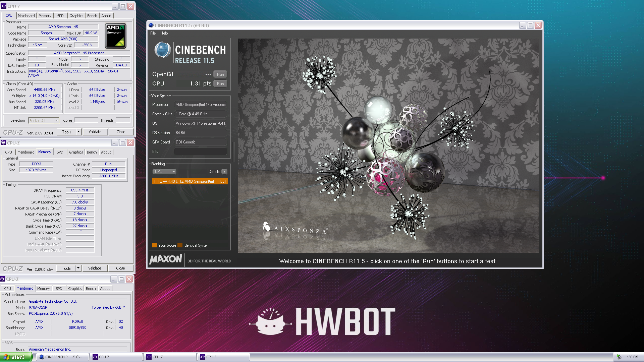Click the Gigabyte Technology manufacturer field
The width and height of the screenshot is (644, 362).
[77, 301]
